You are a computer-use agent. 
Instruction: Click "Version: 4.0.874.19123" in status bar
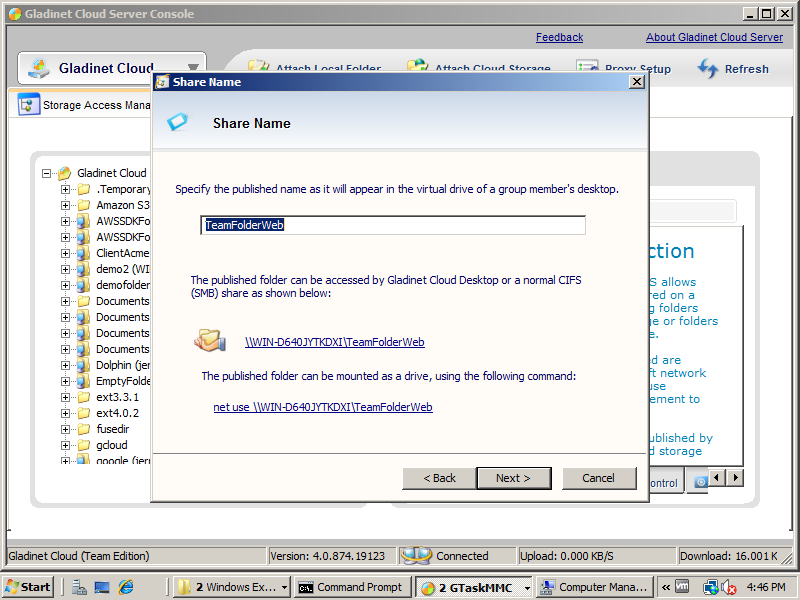coord(328,556)
